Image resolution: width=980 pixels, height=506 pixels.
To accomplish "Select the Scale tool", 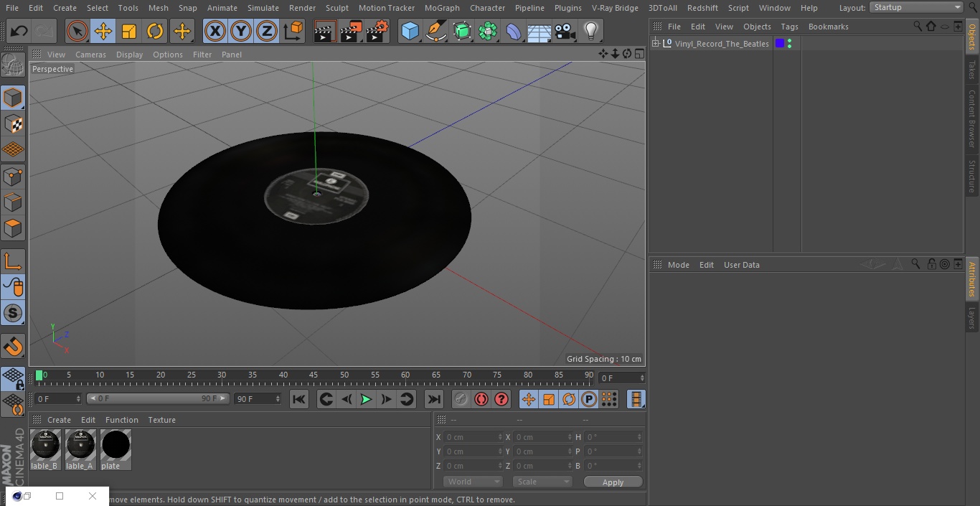I will click(129, 32).
